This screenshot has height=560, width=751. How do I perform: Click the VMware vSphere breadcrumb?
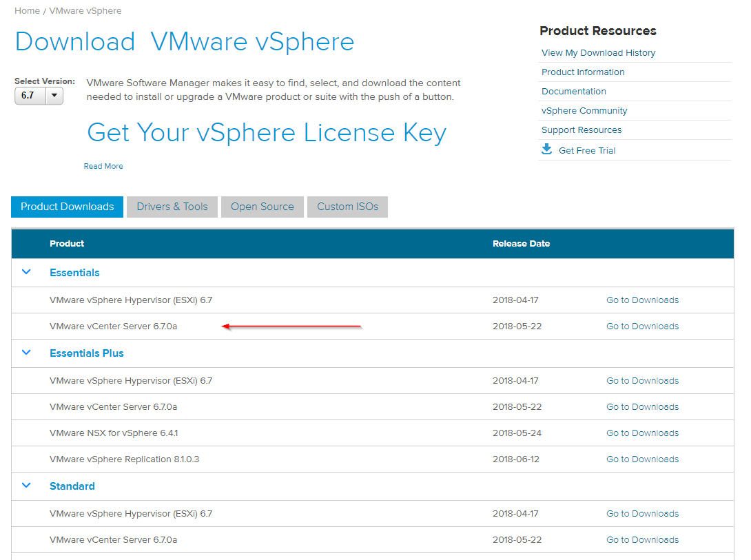pos(85,10)
